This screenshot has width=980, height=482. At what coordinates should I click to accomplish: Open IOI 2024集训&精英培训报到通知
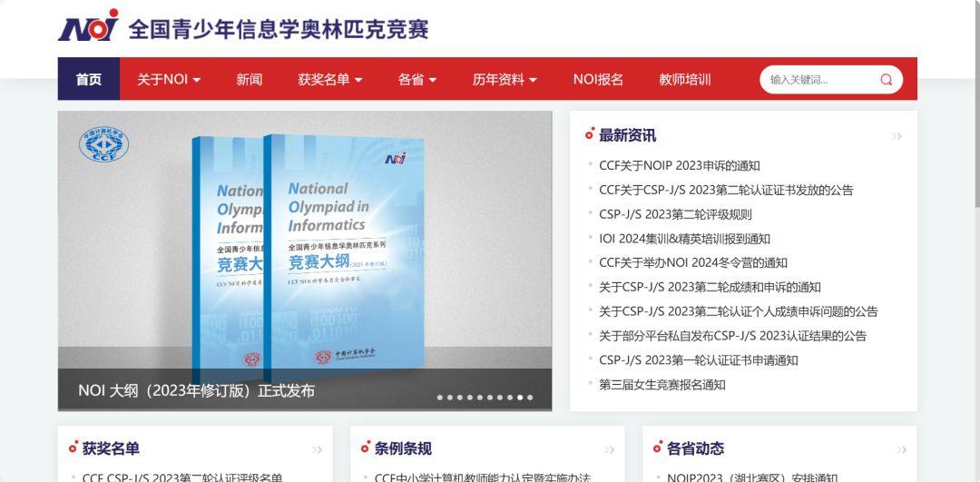(x=684, y=239)
